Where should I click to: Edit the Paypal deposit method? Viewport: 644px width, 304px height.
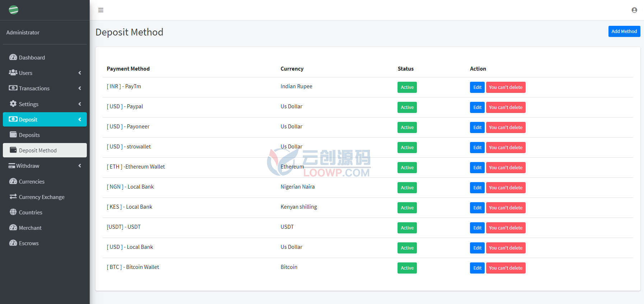pyautogui.click(x=477, y=107)
